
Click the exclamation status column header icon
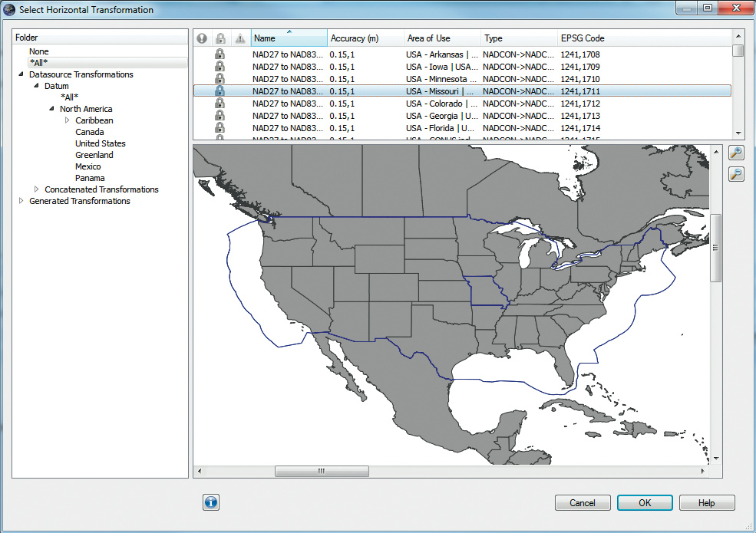pos(202,38)
